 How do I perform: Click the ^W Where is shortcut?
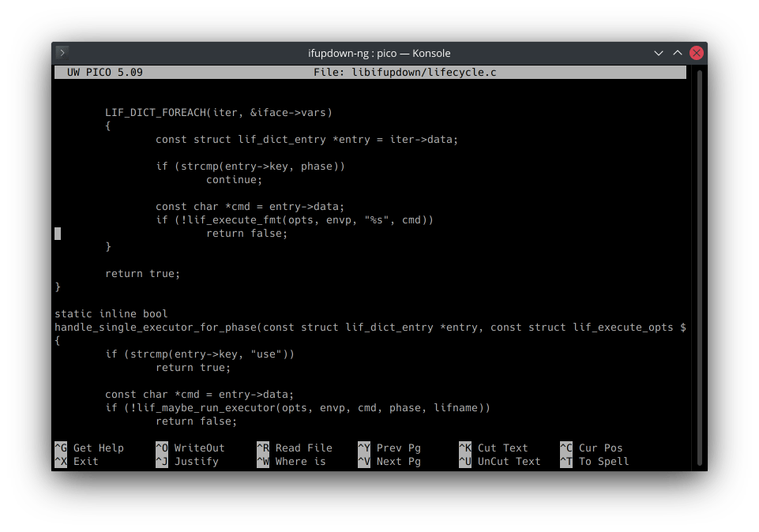click(291, 462)
